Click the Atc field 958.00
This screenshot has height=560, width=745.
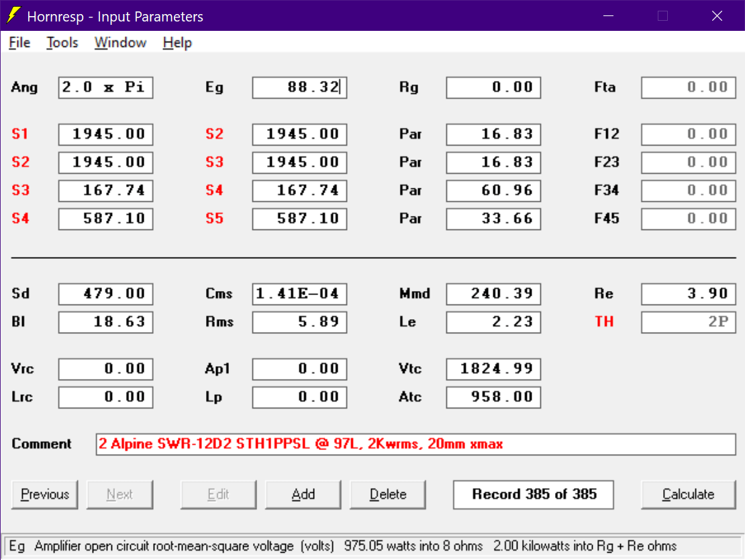tap(493, 397)
